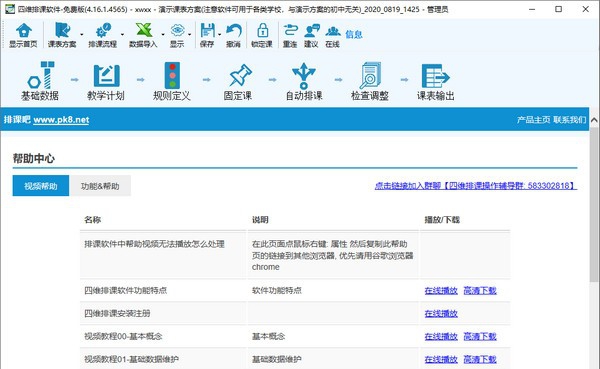Click the 数据导入 Excel icon
Viewport: 600px width, 369px height.
[143, 30]
